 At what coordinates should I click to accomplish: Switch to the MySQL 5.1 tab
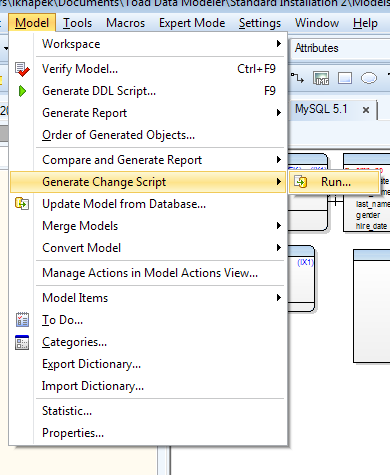(321, 109)
